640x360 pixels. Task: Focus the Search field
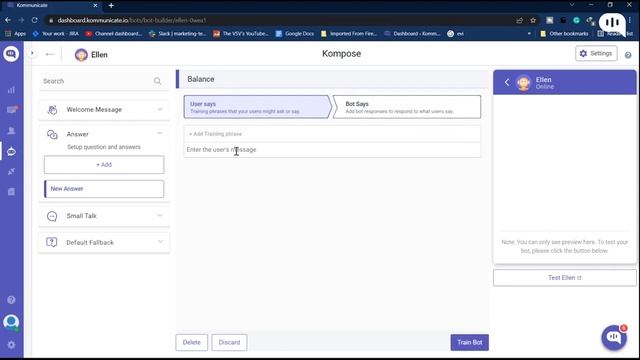[104, 81]
